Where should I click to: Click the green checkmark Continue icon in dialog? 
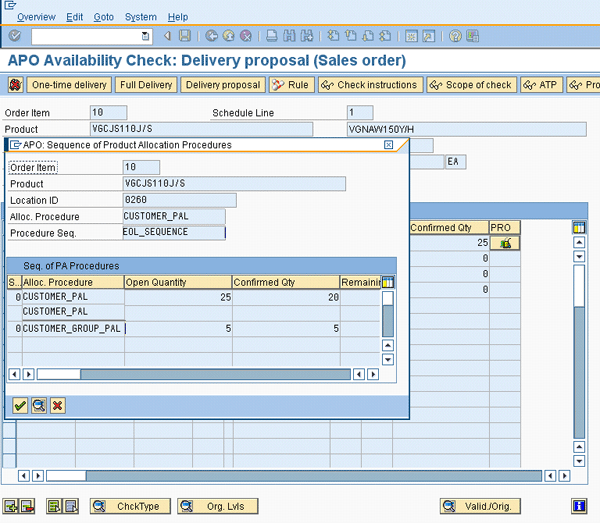(x=20, y=405)
